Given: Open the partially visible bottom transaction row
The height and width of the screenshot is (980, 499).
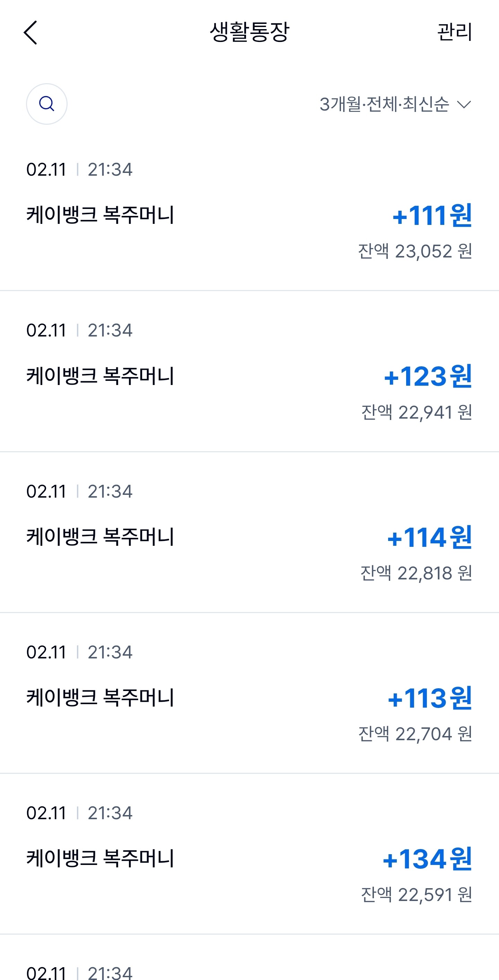Looking at the screenshot, I should pos(249,957).
